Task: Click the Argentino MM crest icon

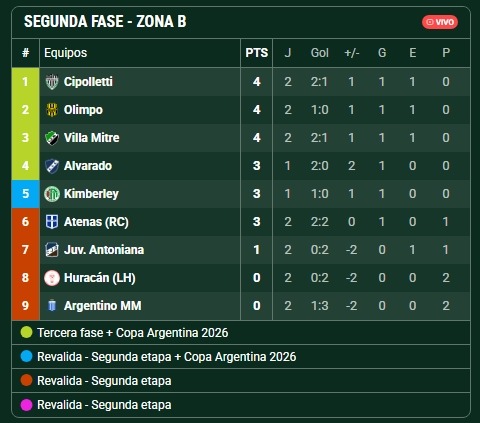Action: [x=52, y=306]
